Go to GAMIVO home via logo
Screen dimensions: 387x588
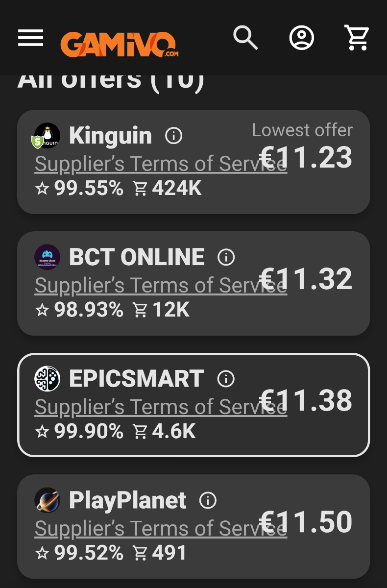(x=119, y=44)
